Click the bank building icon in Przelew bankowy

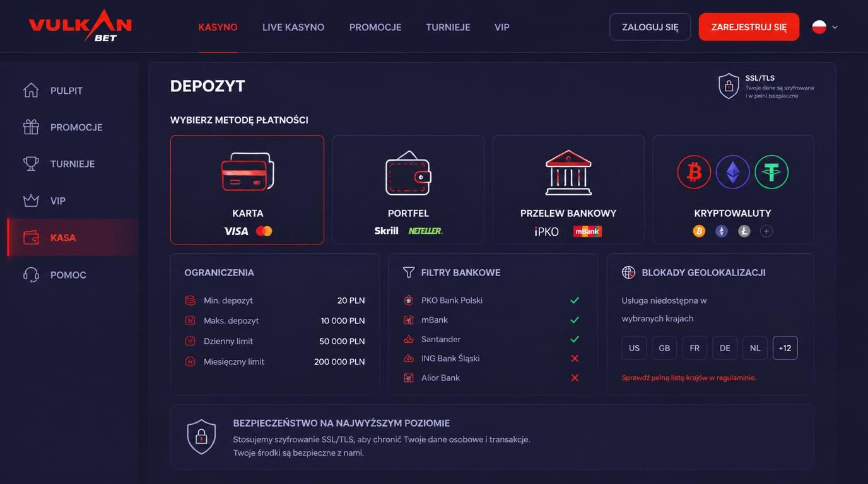(568, 173)
